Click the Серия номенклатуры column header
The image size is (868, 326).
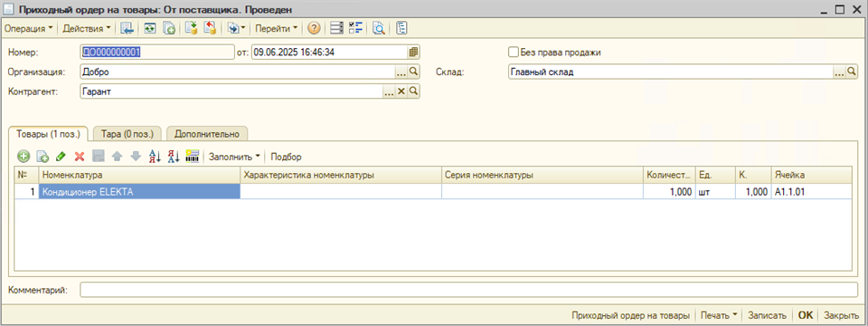(542, 175)
